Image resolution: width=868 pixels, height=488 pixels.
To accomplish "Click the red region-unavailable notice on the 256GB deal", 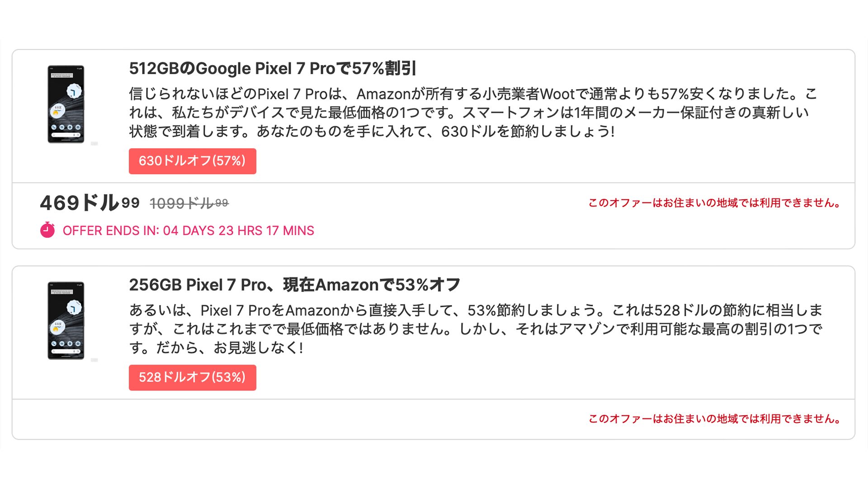I will pyautogui.click(x=714, y=419).
